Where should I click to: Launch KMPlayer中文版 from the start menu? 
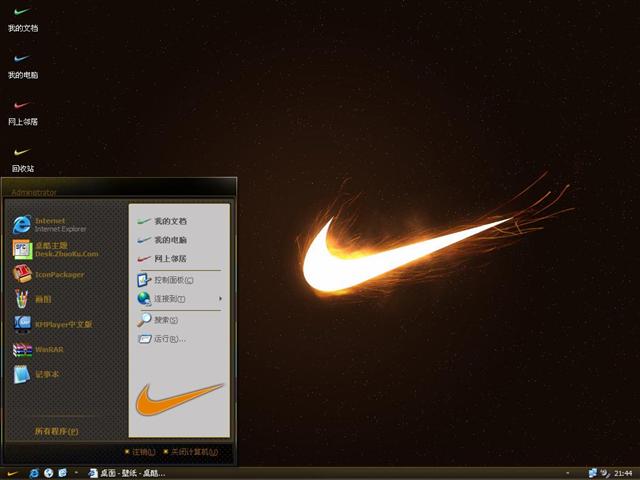(52, 324)
